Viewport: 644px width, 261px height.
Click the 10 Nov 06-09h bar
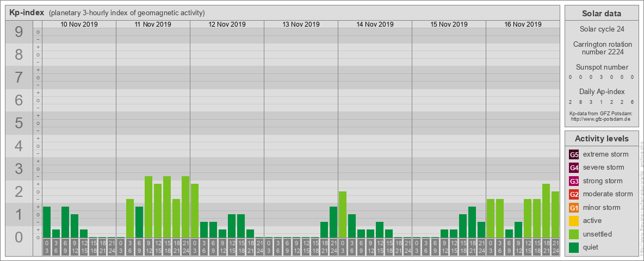(x=65, y=222)
